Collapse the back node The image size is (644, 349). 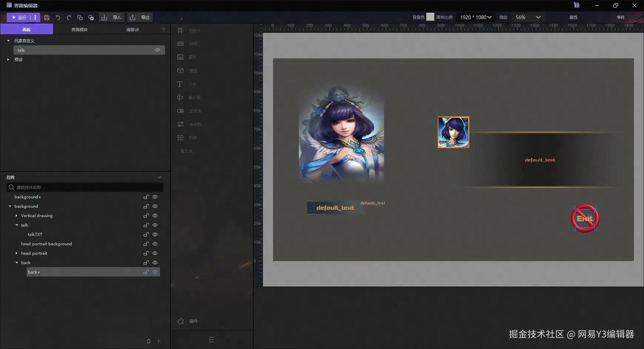point(17,263)
